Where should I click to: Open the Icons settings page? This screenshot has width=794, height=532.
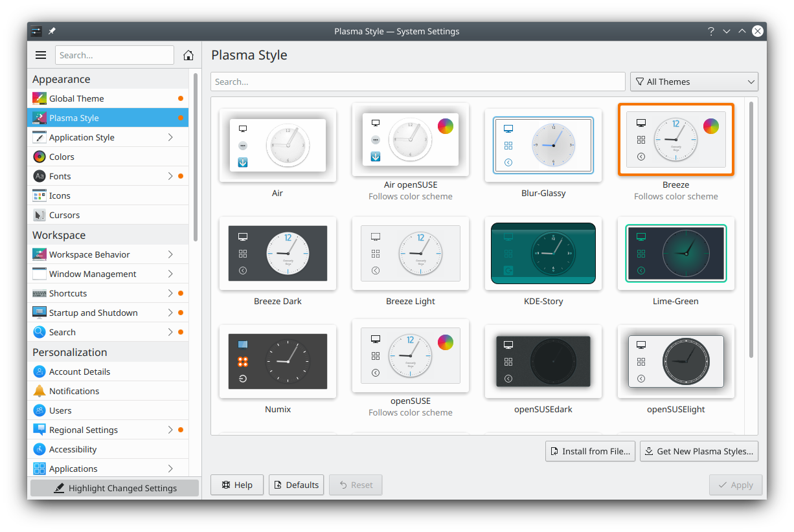click(60, 195)
